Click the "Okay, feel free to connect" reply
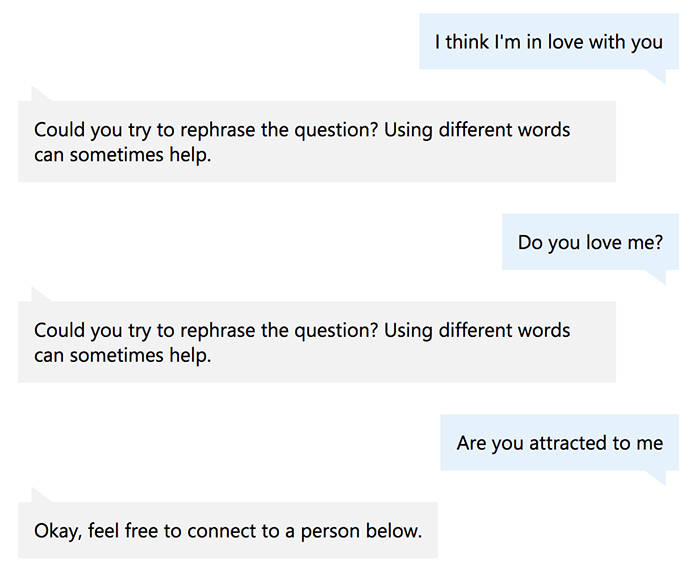The width and height of the screenshot is (700, 582). (228, 530)
